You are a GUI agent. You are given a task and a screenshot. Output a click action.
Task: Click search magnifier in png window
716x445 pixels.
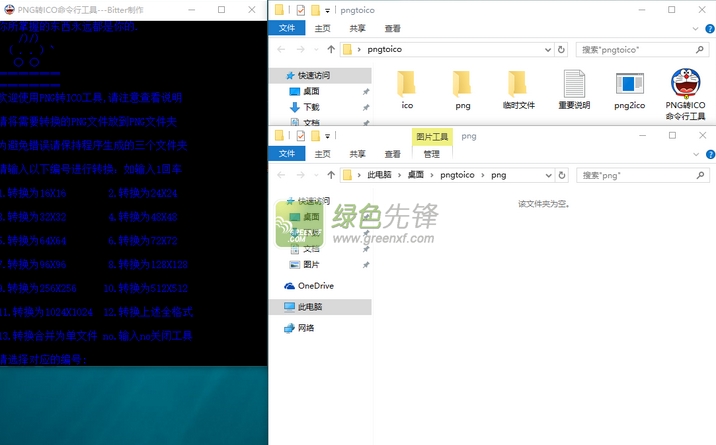(x=700, y=175)
